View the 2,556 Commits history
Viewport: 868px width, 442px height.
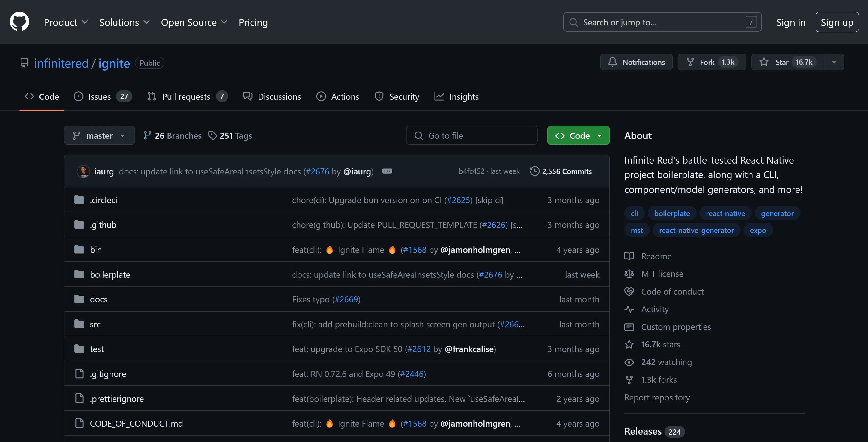(561, 171)
